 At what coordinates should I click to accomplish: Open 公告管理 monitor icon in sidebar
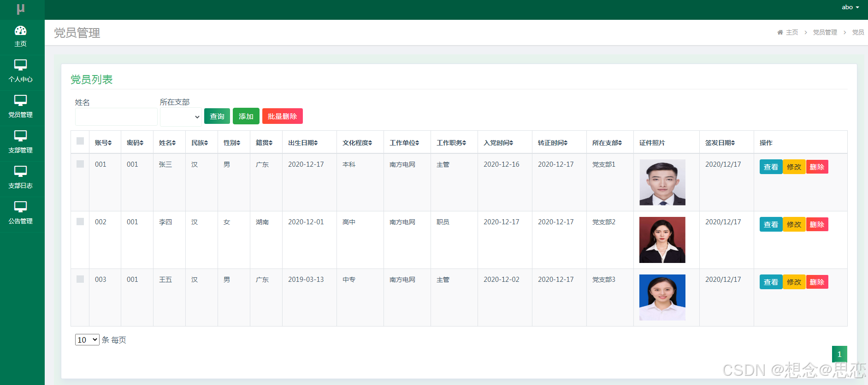click(20, 207)
